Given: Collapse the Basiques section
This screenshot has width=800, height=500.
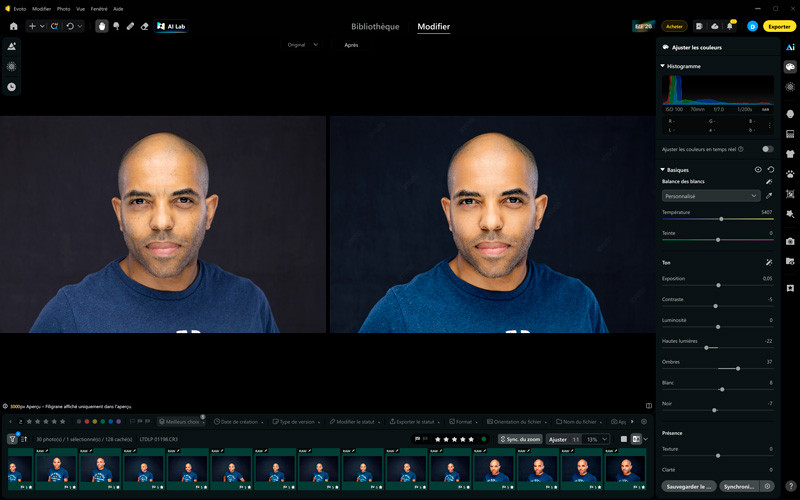Looking at the screenshot, I should click(x=663, y=169).
